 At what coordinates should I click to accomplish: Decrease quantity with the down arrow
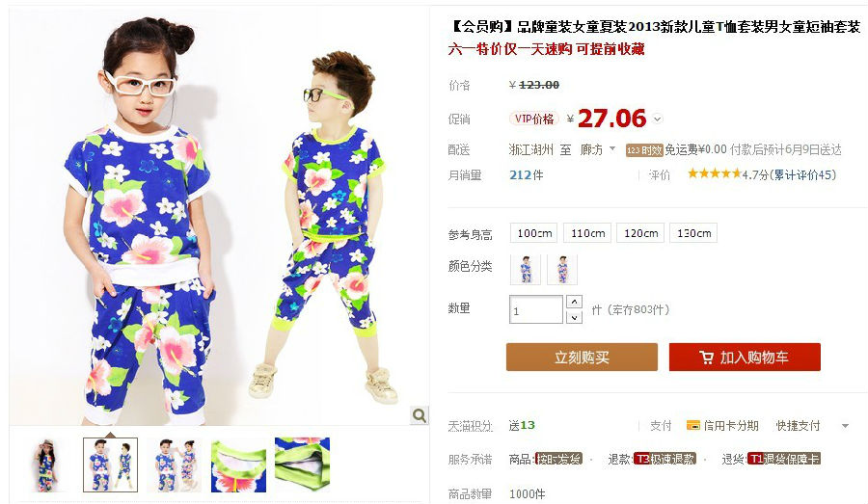tap(575, 317)
